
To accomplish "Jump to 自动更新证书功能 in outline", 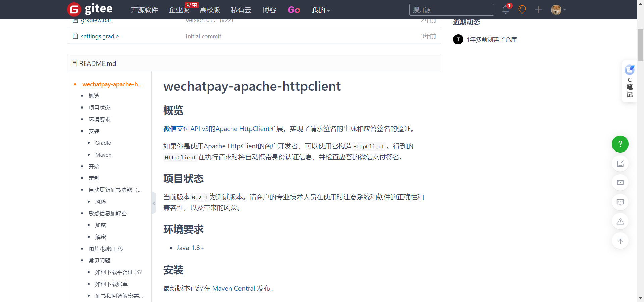I will pyautogui.click(x=115, y=190).
